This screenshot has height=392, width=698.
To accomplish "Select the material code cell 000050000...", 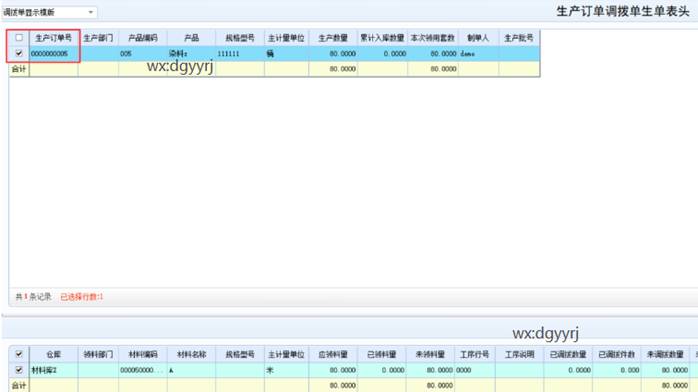I will (x=143, y=370).
